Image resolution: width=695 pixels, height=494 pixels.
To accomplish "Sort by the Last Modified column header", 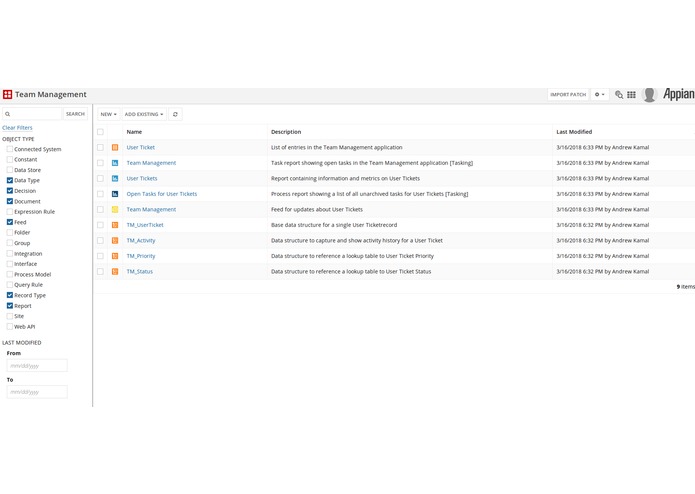I will click(x=574, y=132).
